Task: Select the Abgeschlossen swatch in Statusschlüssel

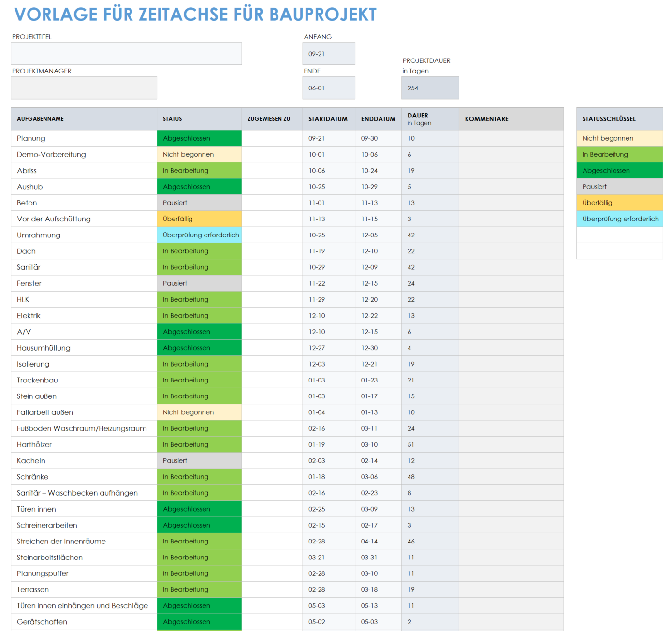Action: tap(620, 171)
